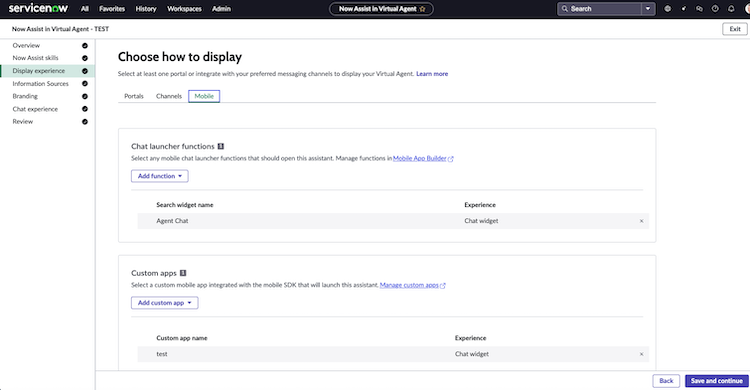Image resolution: width=750 pixels, height=390 pixels.
Task: Click Save and continue
Action: (717, 381)
